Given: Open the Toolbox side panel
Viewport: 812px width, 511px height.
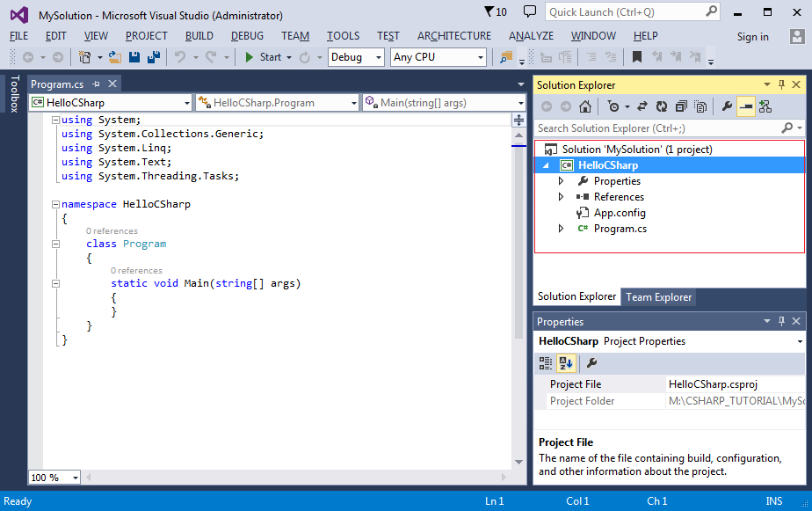Looking at the screenshot, I should (x=14, y=94).
